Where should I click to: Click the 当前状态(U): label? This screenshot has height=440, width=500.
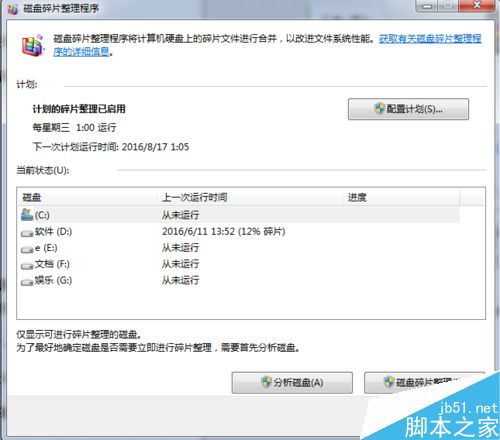tap(43, 171)
